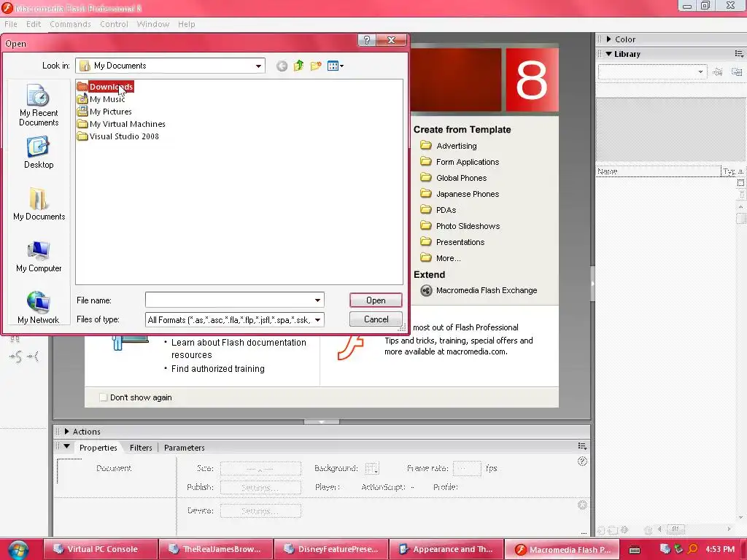Switch to Appearance and Themes taskbar button
Screen dimensions: 747x560
click(446, 549)
